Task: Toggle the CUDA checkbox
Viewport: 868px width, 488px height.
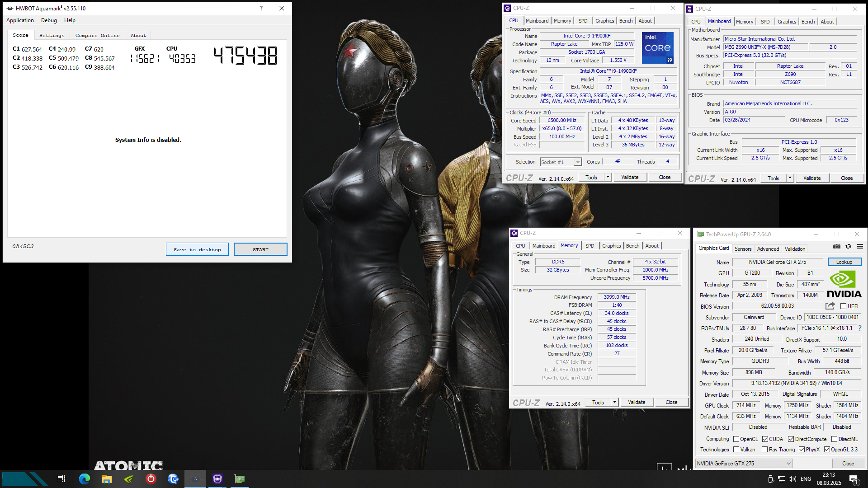Action: point(765,439)
